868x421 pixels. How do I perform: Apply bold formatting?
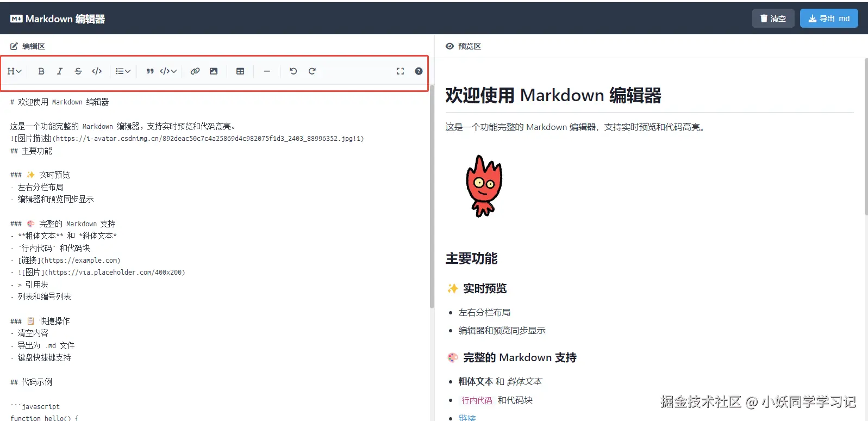click(41, 71)
